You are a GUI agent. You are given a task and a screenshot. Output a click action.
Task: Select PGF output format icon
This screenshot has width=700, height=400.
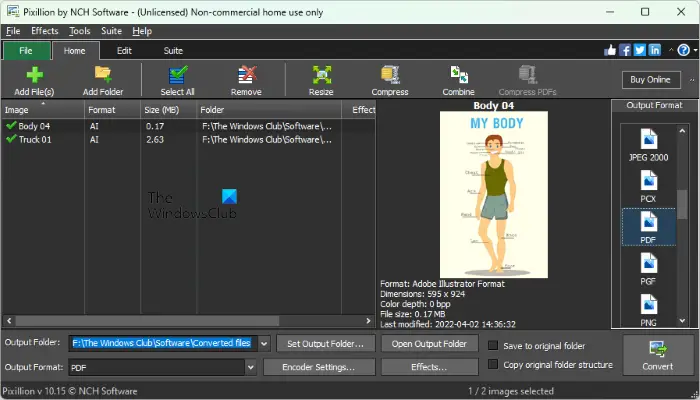pyautogui.click(x=649, y=263)
